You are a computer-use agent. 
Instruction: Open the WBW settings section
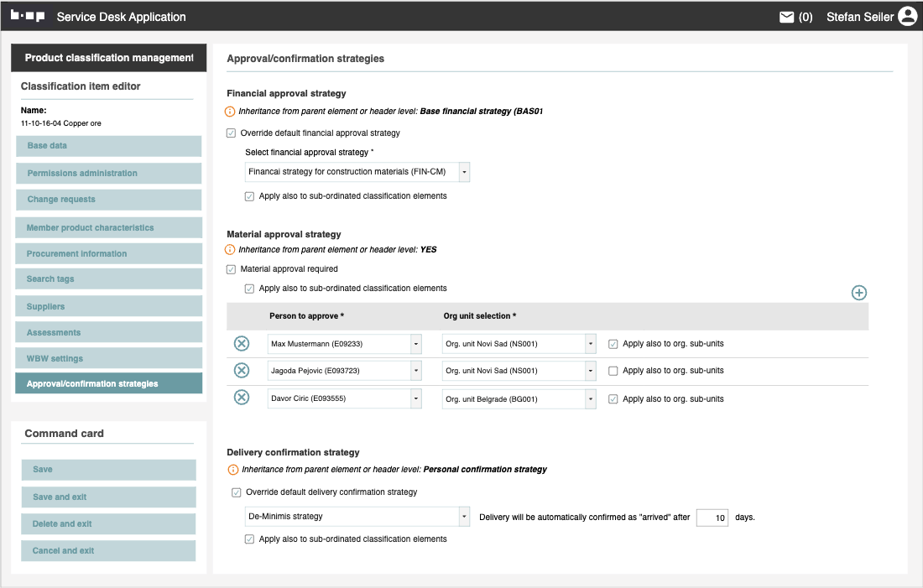pos(108,358)
